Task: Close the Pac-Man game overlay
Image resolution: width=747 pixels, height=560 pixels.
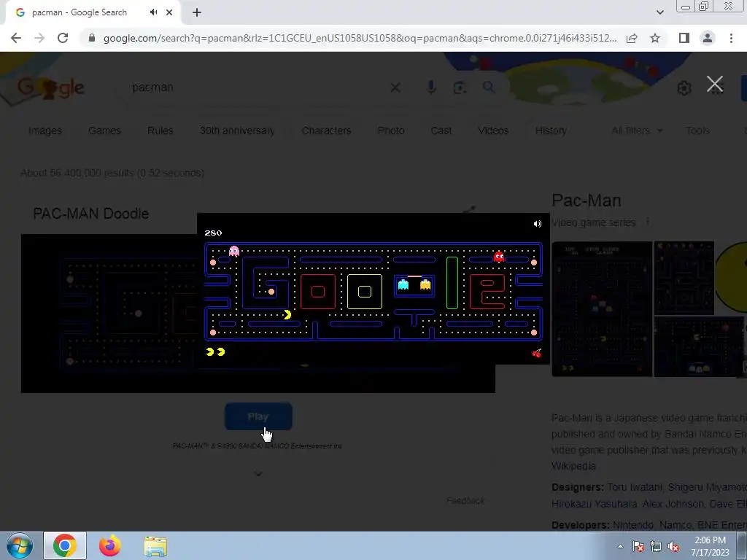Action: (x=715, y=85)
